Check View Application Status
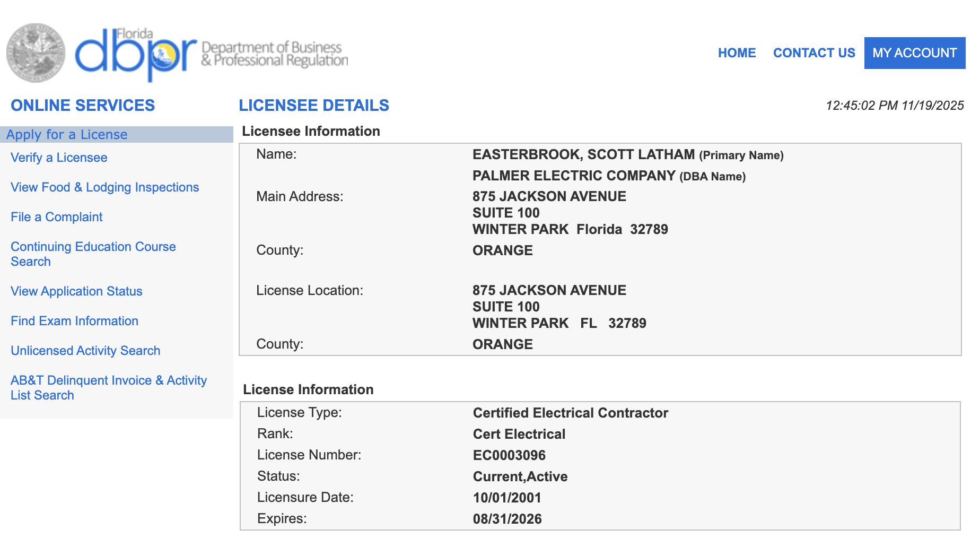Screen dimensions: 980x538 (x=76, y=291)
